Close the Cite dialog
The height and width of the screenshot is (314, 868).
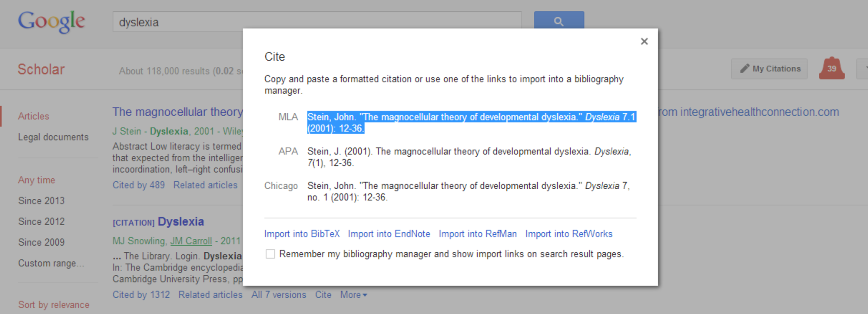(x=644, y=42)
